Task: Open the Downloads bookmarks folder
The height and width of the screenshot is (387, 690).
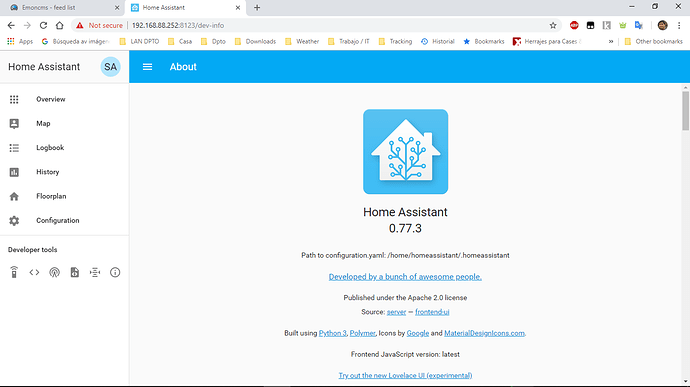Action: point(255,41)
